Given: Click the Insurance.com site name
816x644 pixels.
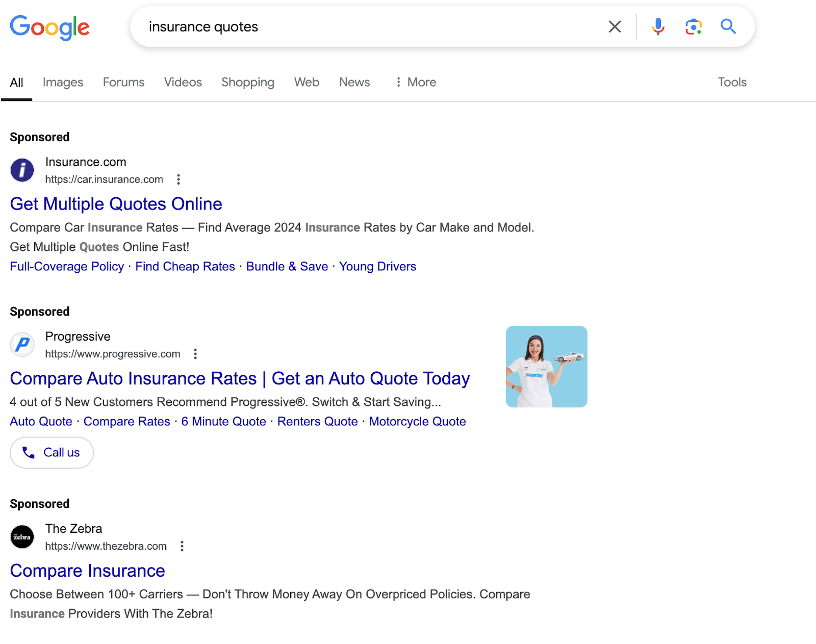Looking at the screenshot, I should click(x=86, y=162).
